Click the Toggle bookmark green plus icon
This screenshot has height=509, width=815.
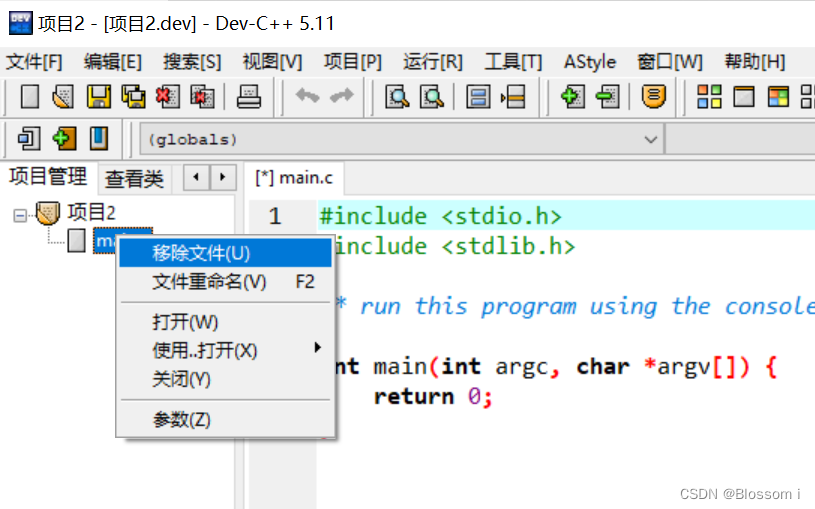(64, 139)
